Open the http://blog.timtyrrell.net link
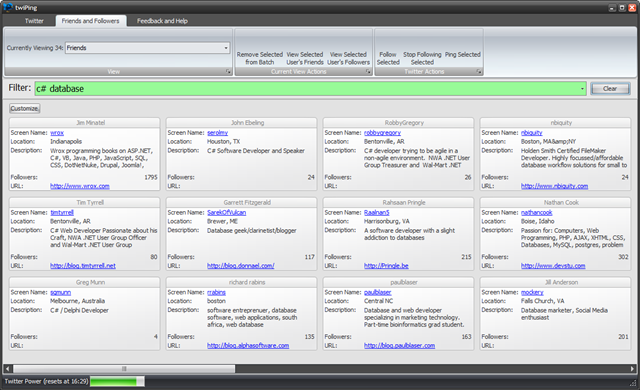The width and height of the screenshot is (640, 390). (x=83, y=266)
